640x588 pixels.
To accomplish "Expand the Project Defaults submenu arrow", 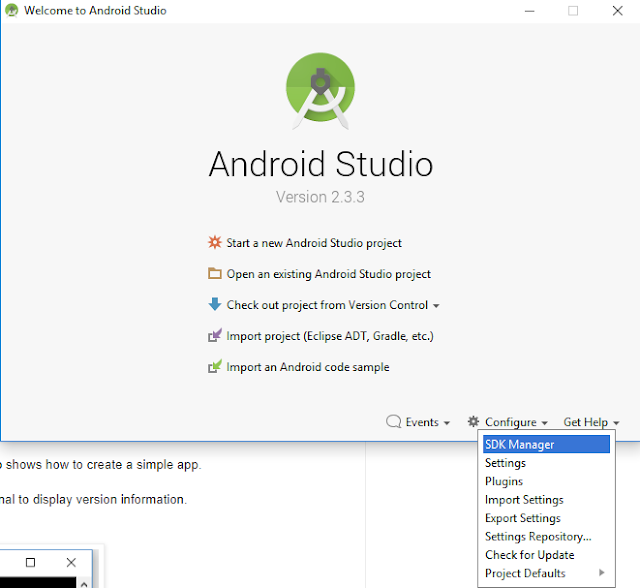I will [x=601, y=572].
